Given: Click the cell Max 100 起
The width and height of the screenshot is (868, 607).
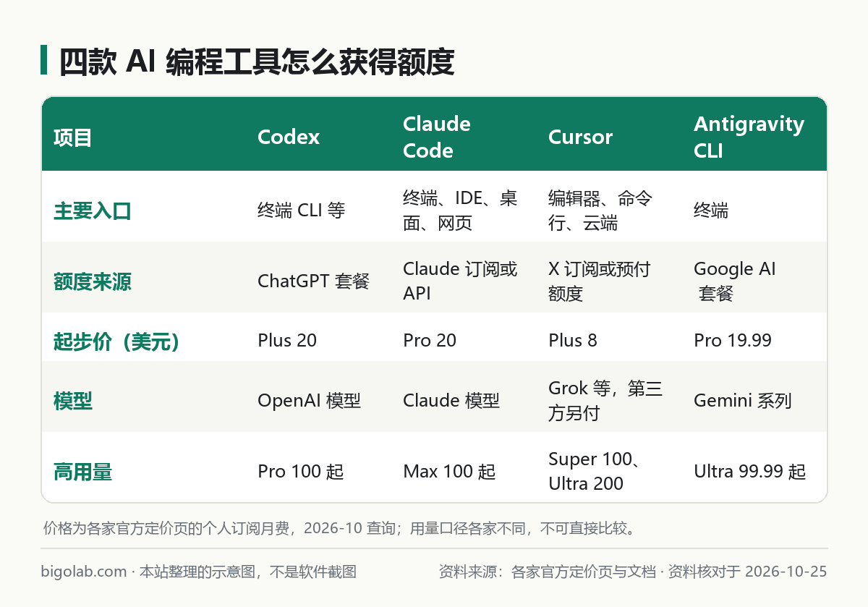Looking at the screenshot, I should click(449, 472).
